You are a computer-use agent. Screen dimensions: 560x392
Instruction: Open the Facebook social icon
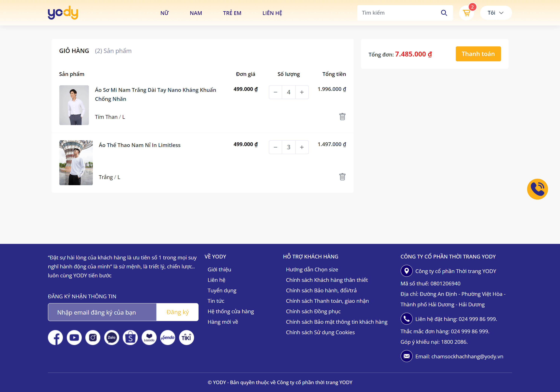click(x=55, y=337)
